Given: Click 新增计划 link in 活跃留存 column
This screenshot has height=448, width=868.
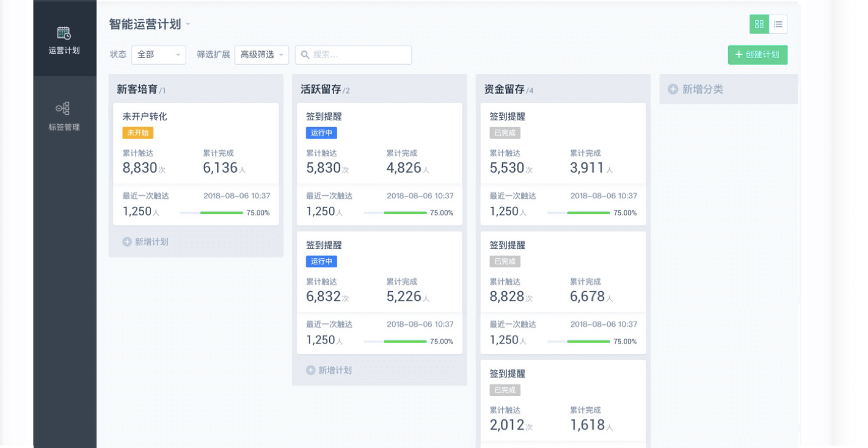Looking at the screenshot, I should [x=335, y=370].
